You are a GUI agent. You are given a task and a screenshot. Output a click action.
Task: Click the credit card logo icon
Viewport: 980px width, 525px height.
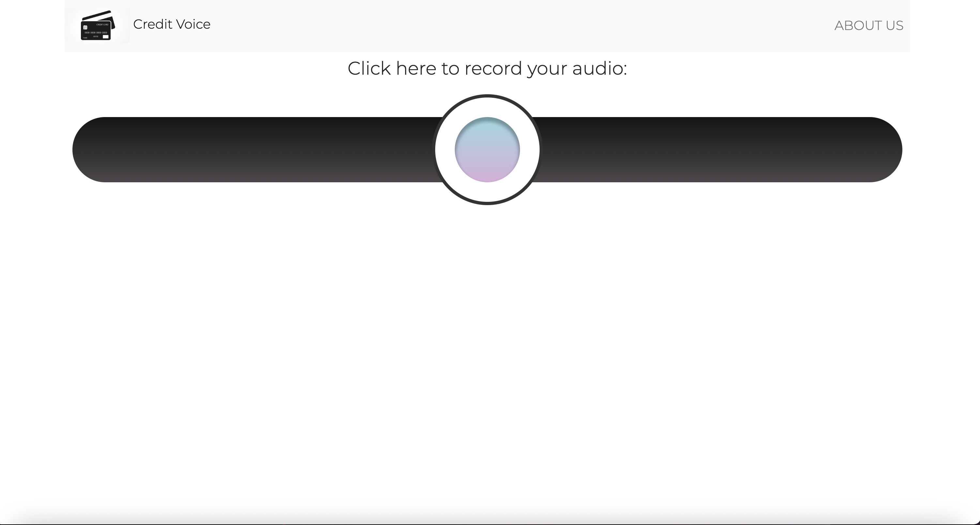98,25
